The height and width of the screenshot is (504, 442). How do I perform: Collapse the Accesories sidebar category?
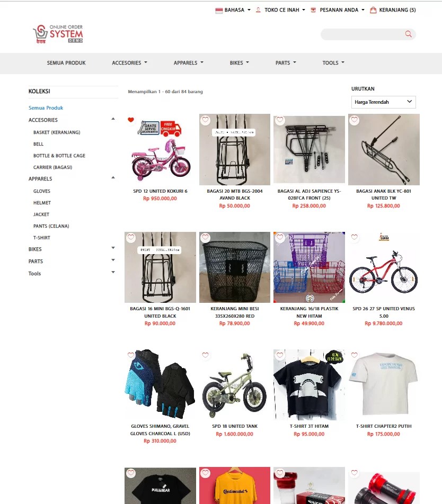coord(113,119)
